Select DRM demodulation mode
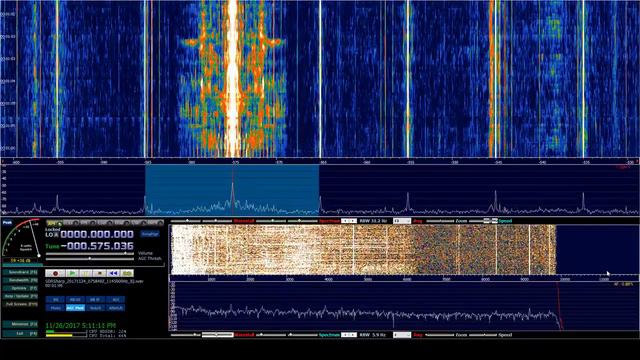 [156, 222]
